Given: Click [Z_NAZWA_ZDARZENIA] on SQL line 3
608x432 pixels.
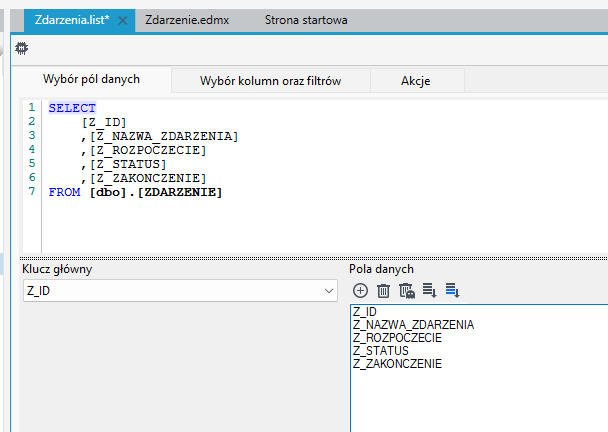Looking at the screenshot, I should click(x=164, y=136).
